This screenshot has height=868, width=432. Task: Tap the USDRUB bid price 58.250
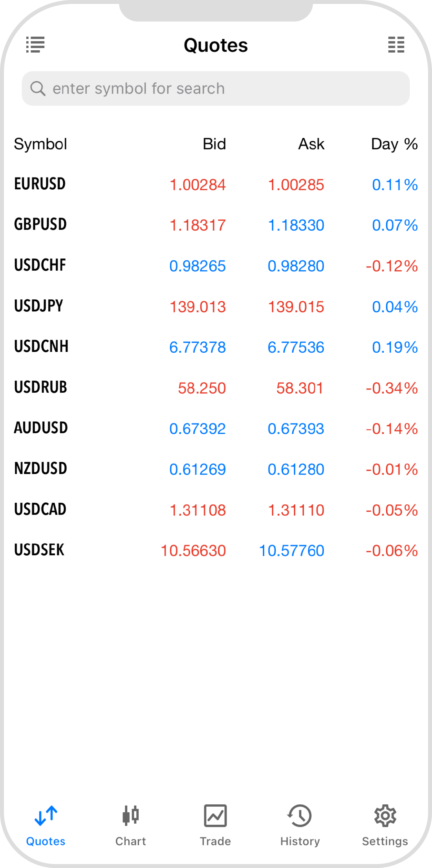(202, 388)
